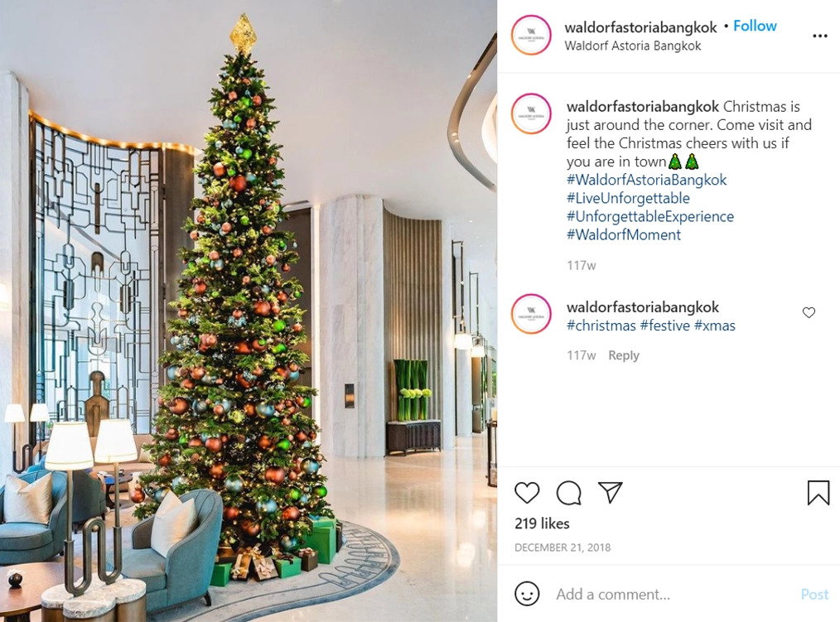This screenshot has height=622, width=840.
Task: Open comments via the speech bubble icon
Action: (x=568, y=493)
